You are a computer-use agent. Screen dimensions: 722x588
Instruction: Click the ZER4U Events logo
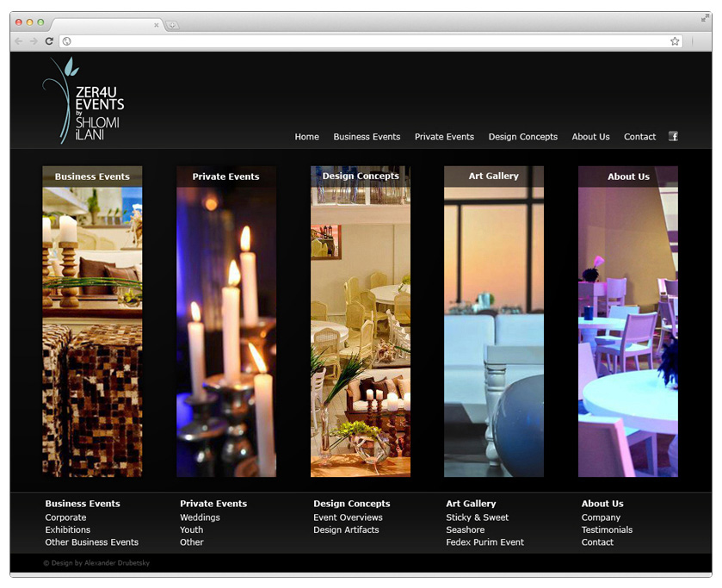click(83, 99)
